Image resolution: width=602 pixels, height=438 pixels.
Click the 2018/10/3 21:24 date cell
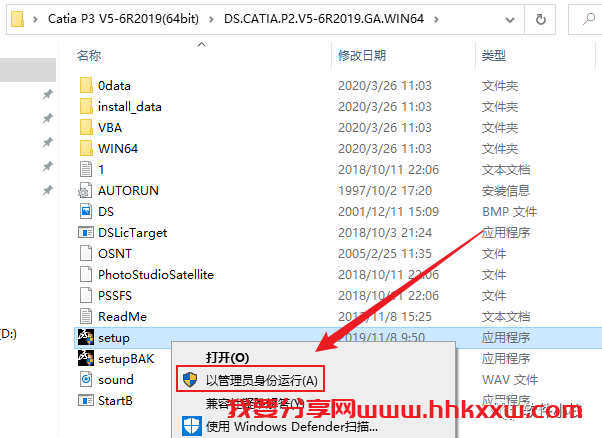385,233
